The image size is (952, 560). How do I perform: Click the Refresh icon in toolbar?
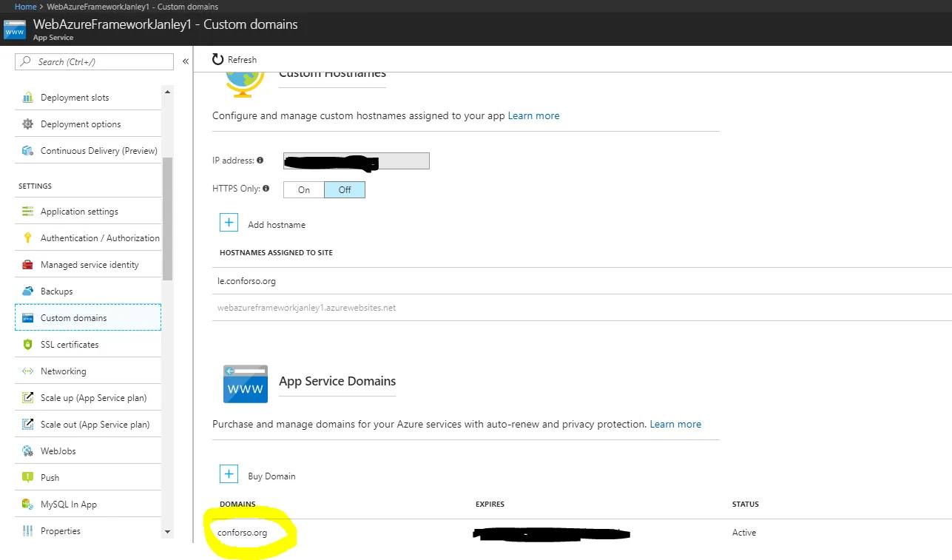[217, 60]
